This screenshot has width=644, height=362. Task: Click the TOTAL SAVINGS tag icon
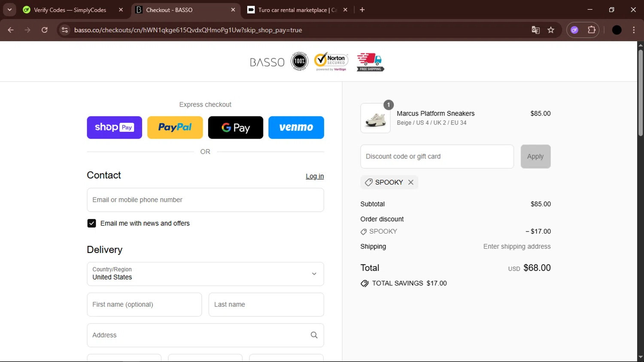(365, 283)
